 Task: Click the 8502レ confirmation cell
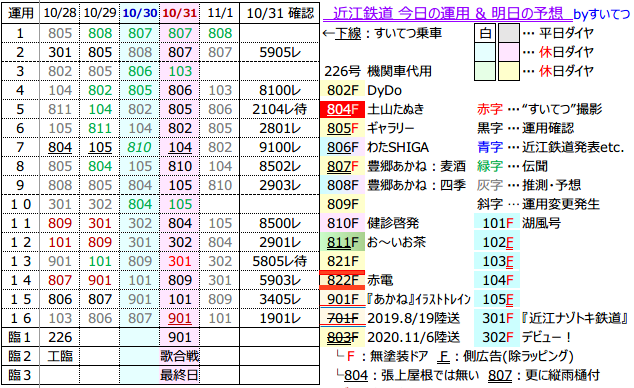click(280, 166)
